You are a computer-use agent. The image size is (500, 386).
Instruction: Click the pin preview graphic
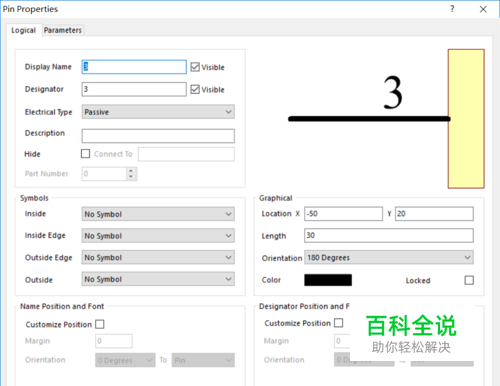(386, 119)
